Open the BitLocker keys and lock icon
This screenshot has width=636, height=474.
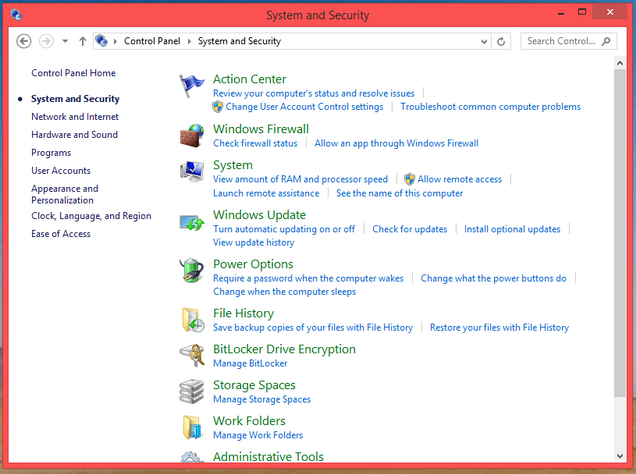tap(192, 355)
